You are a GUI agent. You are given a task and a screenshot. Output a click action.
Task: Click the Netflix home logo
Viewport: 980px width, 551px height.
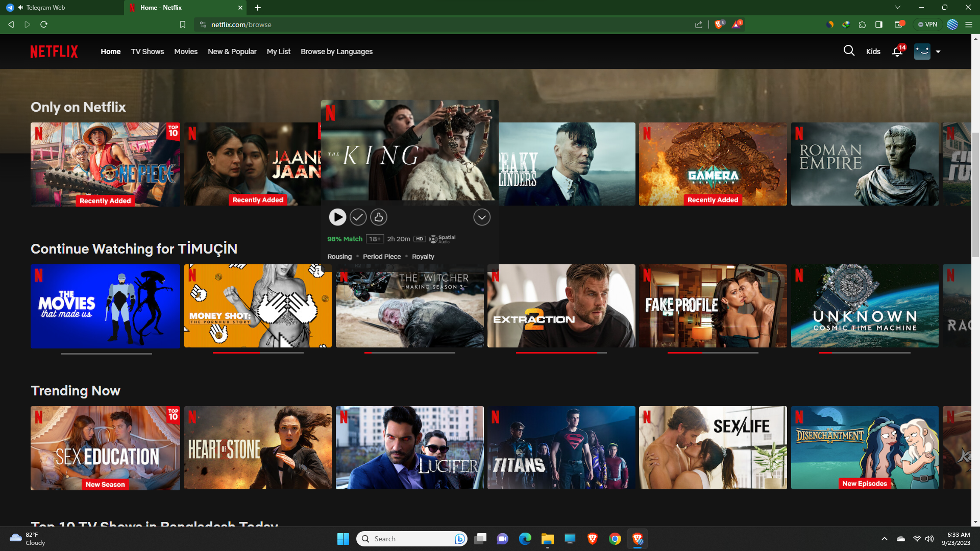point(53,51)
